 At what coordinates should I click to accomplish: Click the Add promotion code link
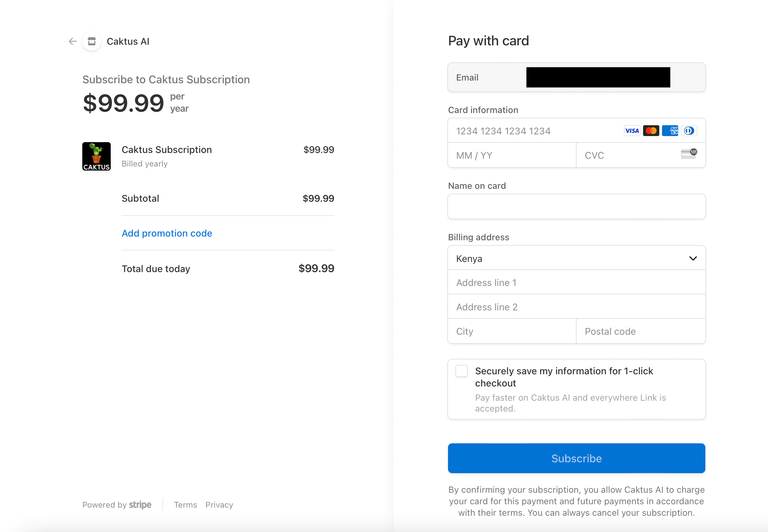point(167,234)
